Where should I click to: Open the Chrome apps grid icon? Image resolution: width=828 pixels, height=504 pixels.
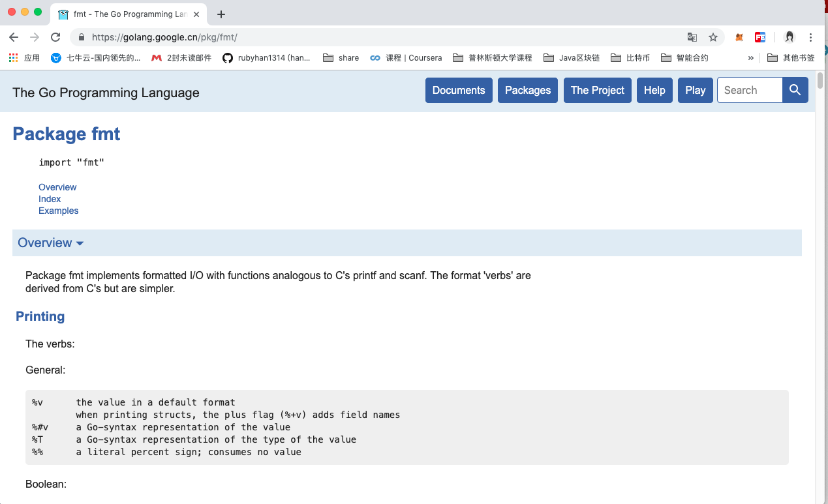[x=12, y=57]
